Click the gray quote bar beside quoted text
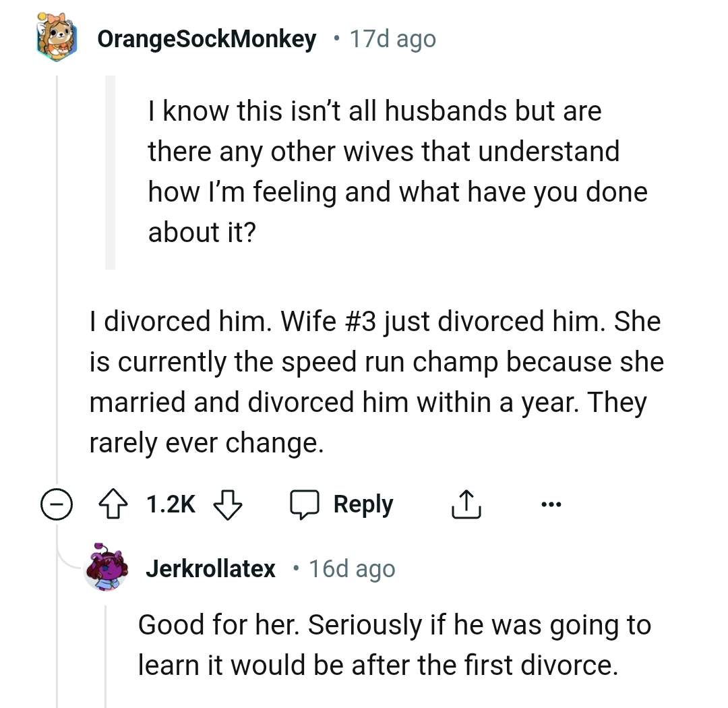The image size is (728, 708). (x=111, y=172)
